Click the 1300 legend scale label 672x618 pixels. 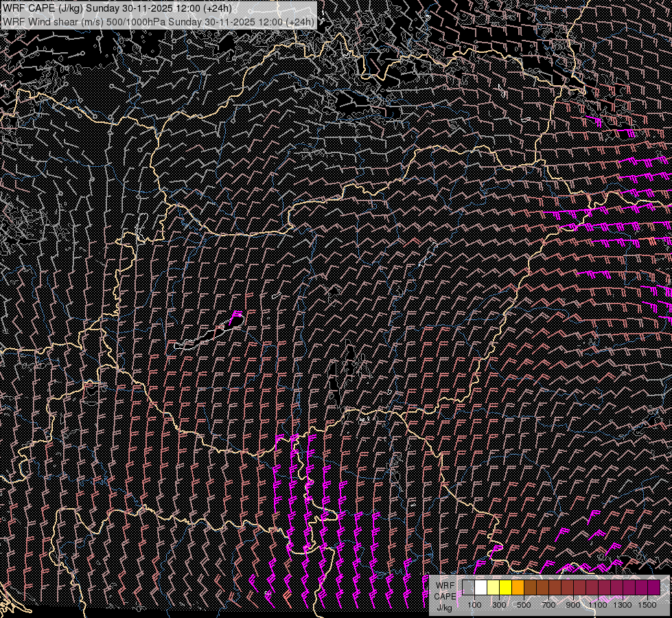(623, 605)
